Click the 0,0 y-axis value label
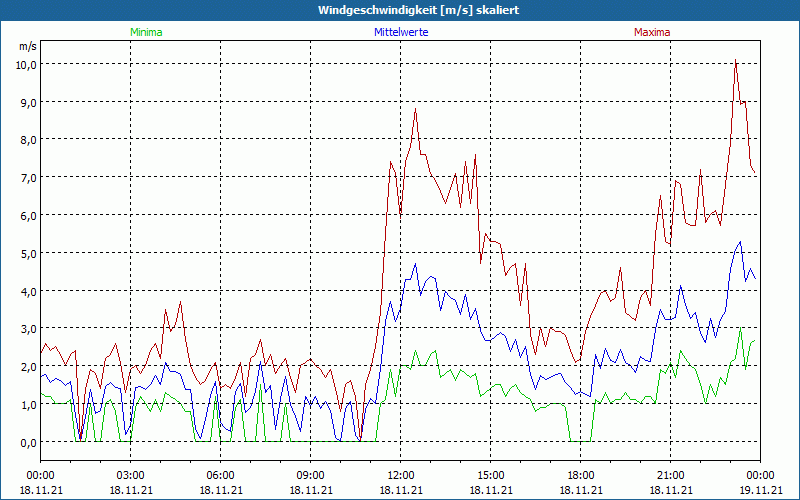This screenshot has width=800, height=500. pos(28,442)
